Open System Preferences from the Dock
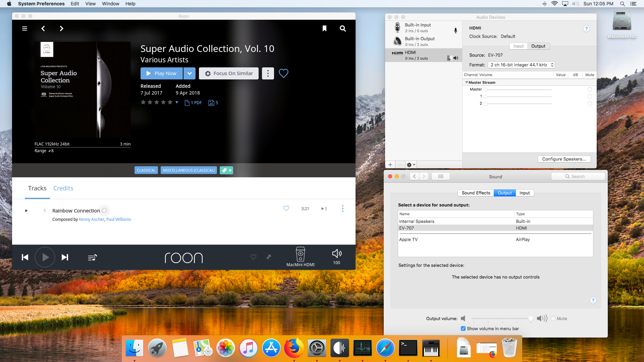 pos(317,348)
